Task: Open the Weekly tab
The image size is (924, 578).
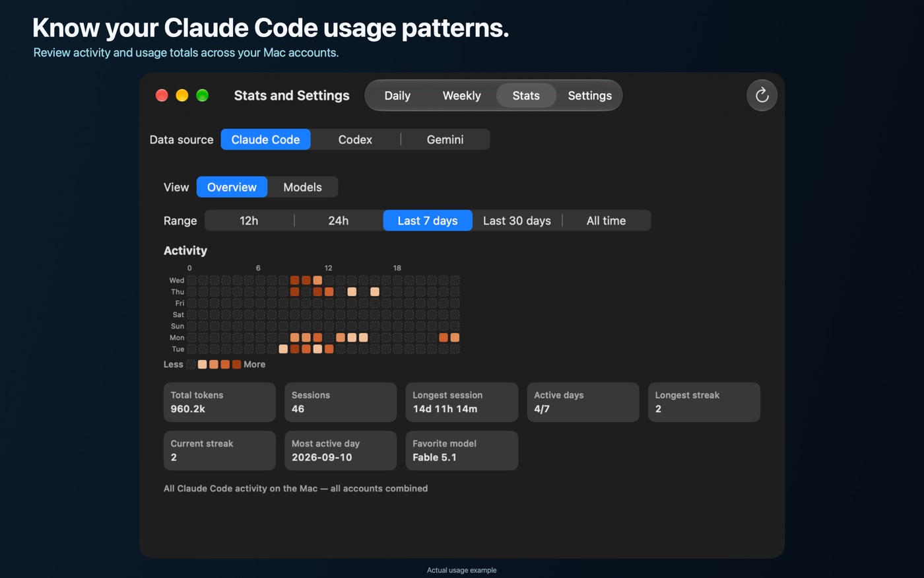Action: [461, 96]
